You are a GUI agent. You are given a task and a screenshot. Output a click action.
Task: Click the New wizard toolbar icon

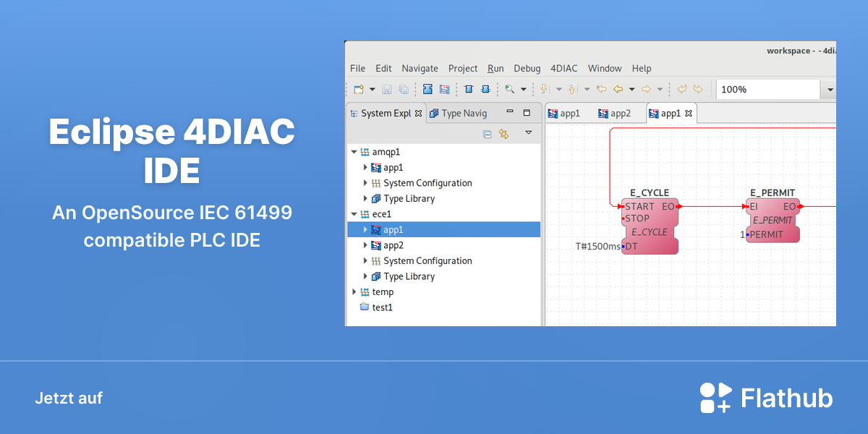pyautogui.click(x=358, y=89)
